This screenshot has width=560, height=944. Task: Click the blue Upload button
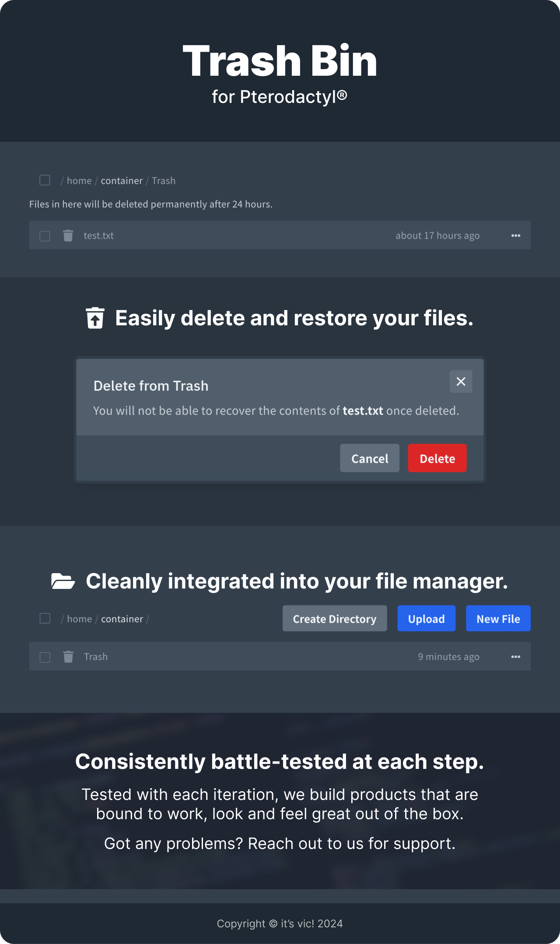pos(426,619)
